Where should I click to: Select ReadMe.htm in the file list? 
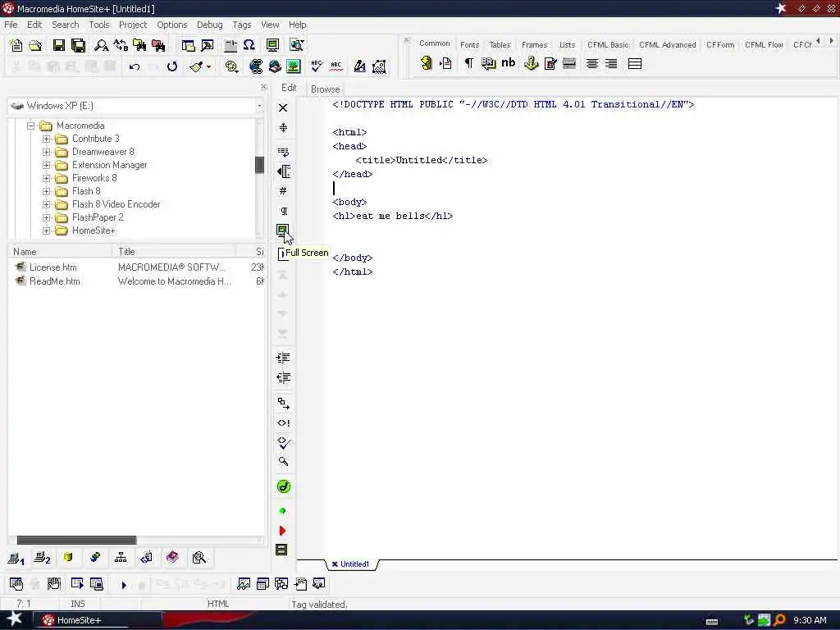55,281
